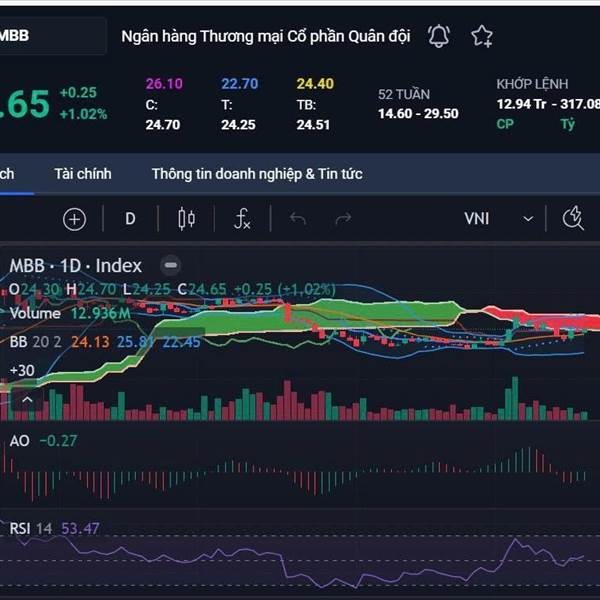Open the indicators fx icon
Screen dimensions: 600x600
coord(242,219)
